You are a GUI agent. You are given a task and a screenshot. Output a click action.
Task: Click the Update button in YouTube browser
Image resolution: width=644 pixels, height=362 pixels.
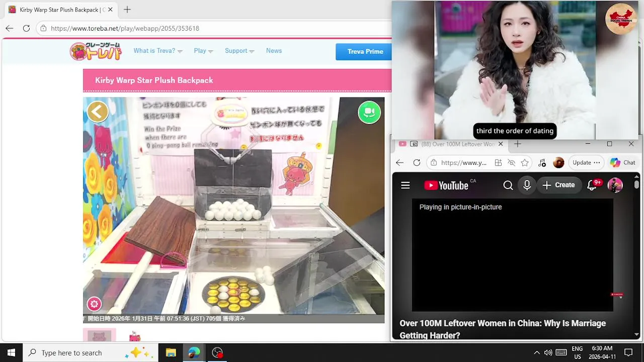coord(586,163)
